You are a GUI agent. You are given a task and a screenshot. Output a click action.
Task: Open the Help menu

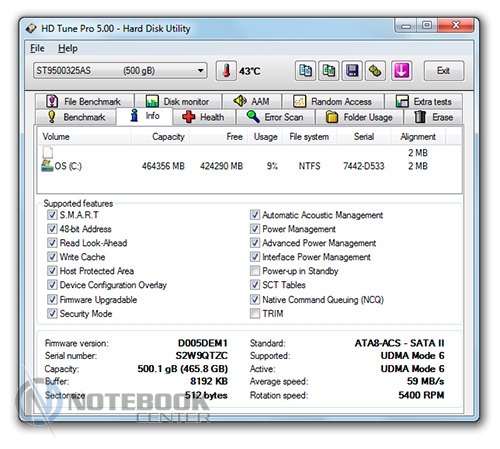[x=68, y=49]
